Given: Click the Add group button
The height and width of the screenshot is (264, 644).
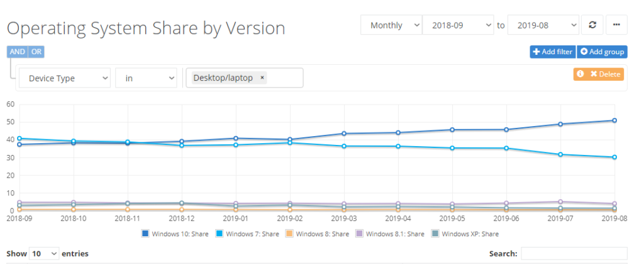Looking at the screenshot, I should coord(601,52).
